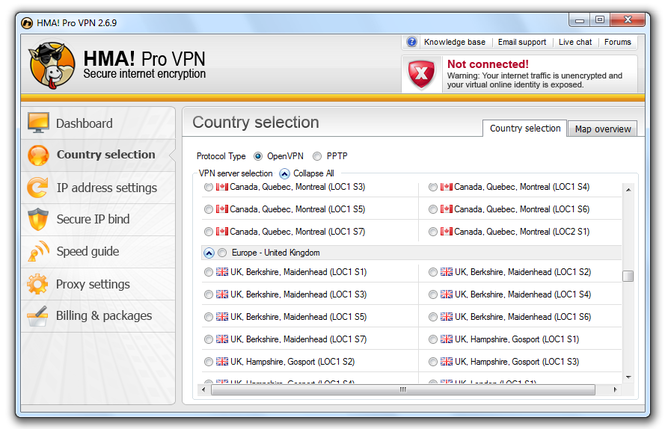
Task: Click the blue help question mark icon
Action: click(x=411, y=42)
